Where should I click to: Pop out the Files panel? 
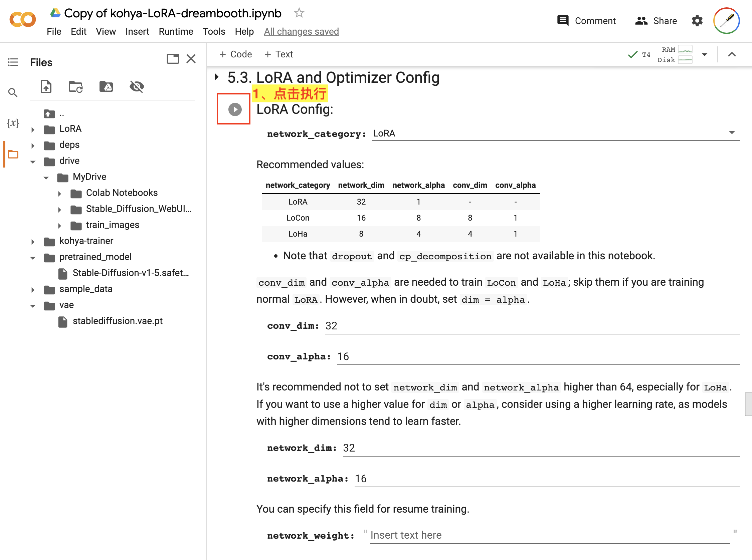(x=173, y=59)
